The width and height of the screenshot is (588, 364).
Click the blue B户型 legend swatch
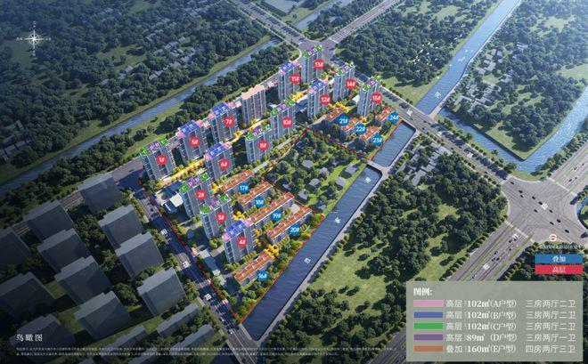point(429,315)
